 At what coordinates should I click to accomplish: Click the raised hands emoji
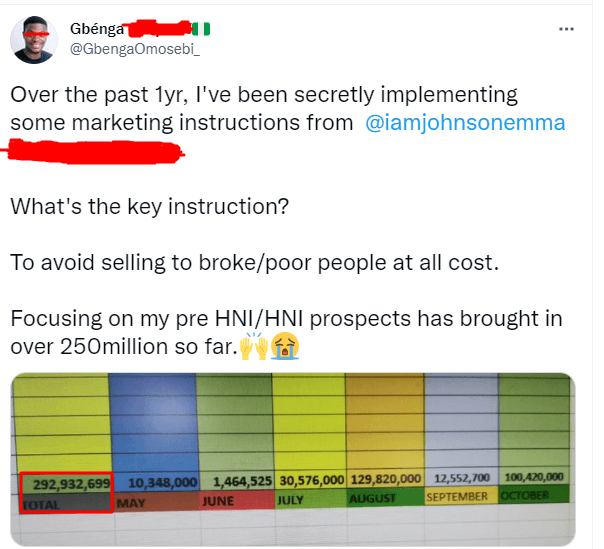253,346
